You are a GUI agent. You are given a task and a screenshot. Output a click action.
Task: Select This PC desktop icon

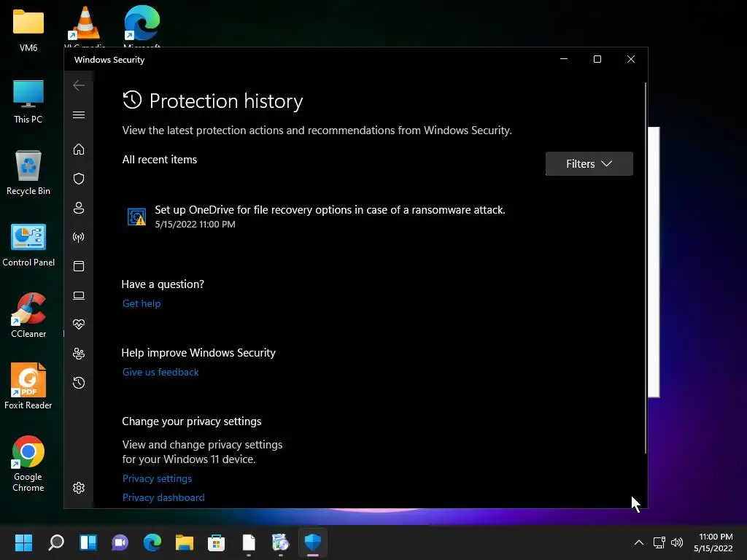[28, 101]
